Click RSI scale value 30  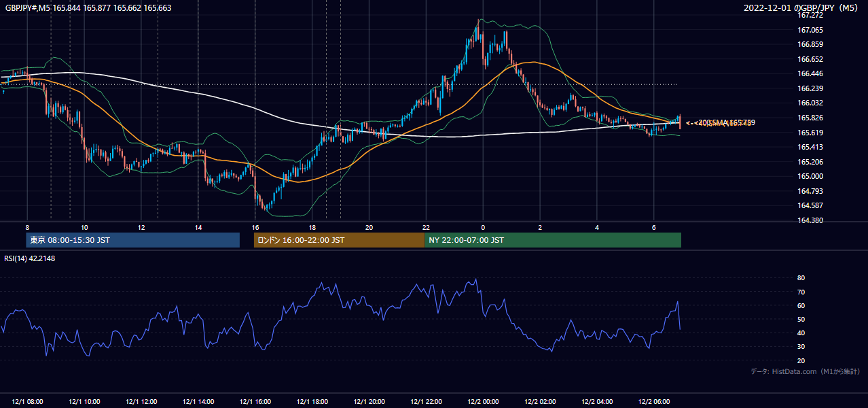coord(801,347)
